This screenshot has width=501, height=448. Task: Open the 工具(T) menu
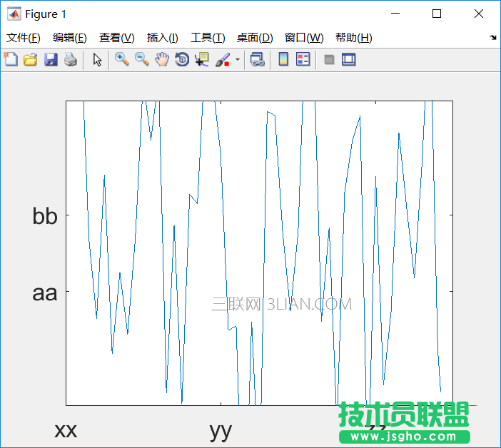pyautogui.click(x=208, y=38)
